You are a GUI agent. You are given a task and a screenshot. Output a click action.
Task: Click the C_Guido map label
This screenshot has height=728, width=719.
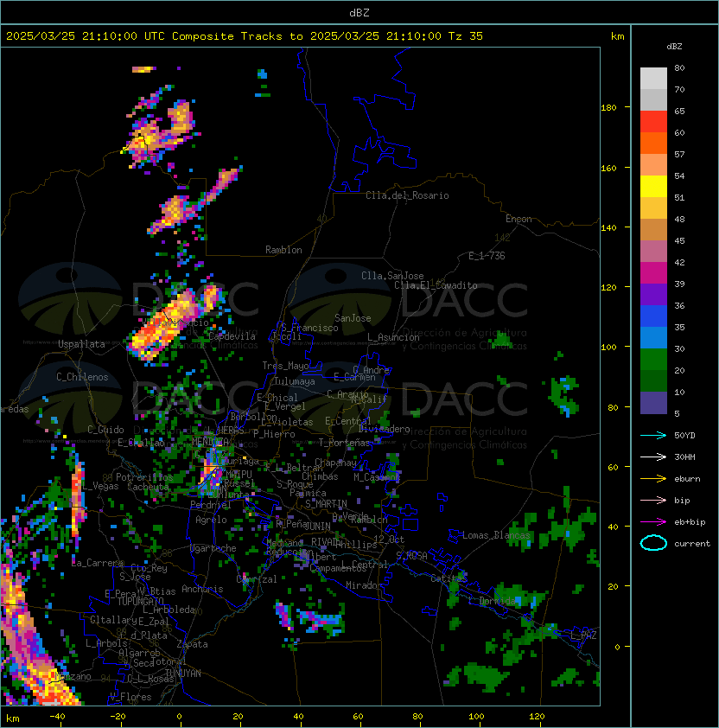[x=105, y=430]
